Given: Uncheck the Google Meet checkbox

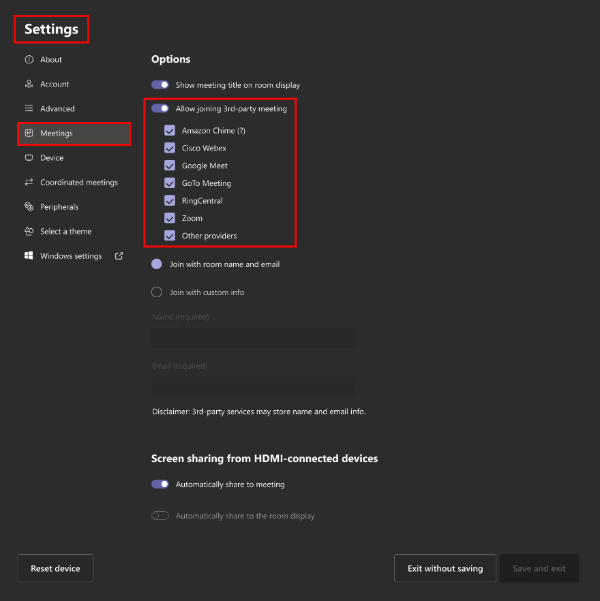Looking at the screenshot, I should tap(169, 166).
